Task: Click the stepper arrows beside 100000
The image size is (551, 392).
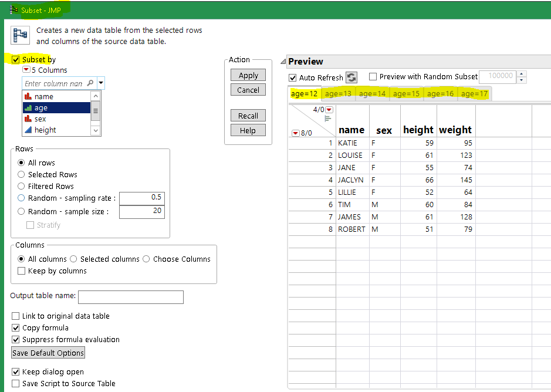Action: click(521, 77)
